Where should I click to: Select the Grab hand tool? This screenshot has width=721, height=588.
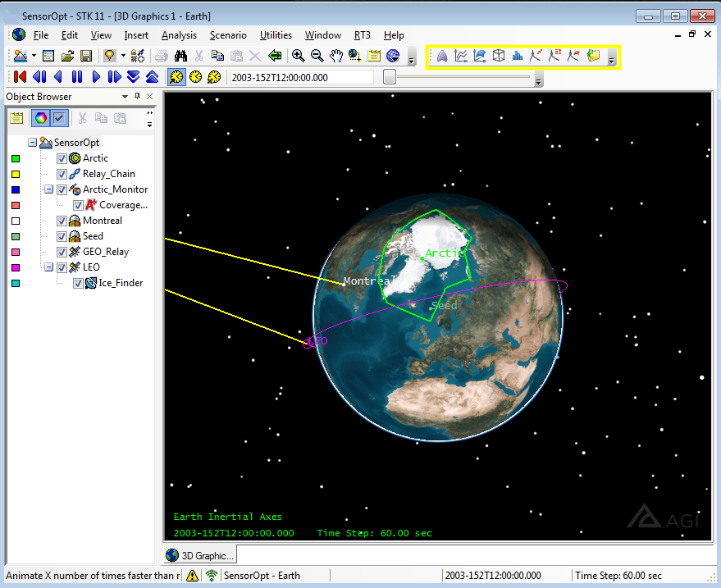click(336, 56)
